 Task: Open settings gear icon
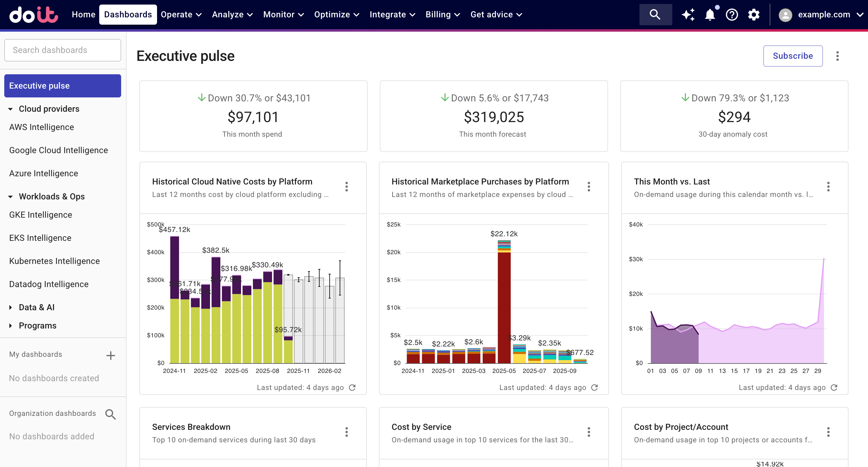pos(754,15)
